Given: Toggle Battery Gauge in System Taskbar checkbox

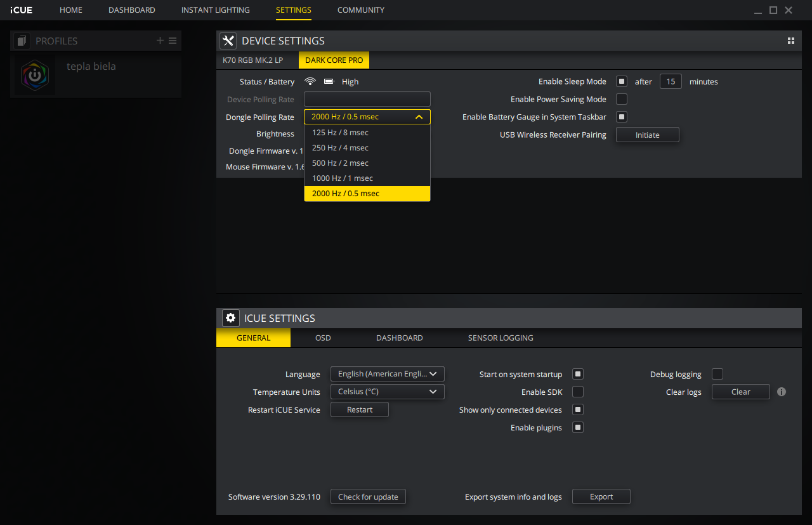Looking at the screenshot, I should click(622, 117).
